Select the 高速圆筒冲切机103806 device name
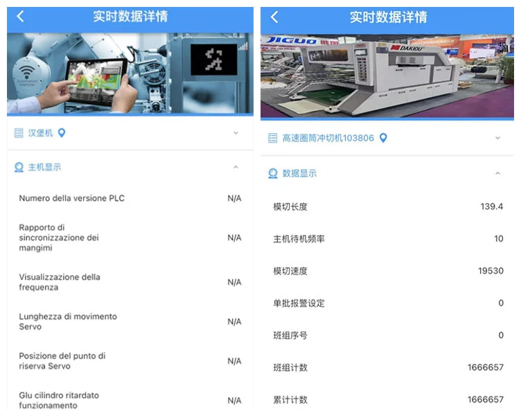 point(328,138)
